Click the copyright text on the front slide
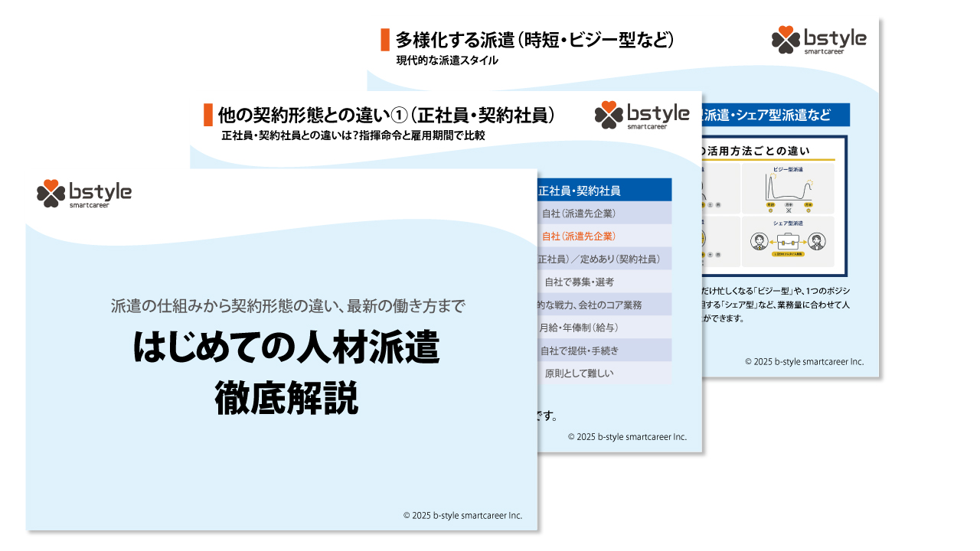Image resolution: width=980 pixels, height=551 pixels. coord(462,515)
